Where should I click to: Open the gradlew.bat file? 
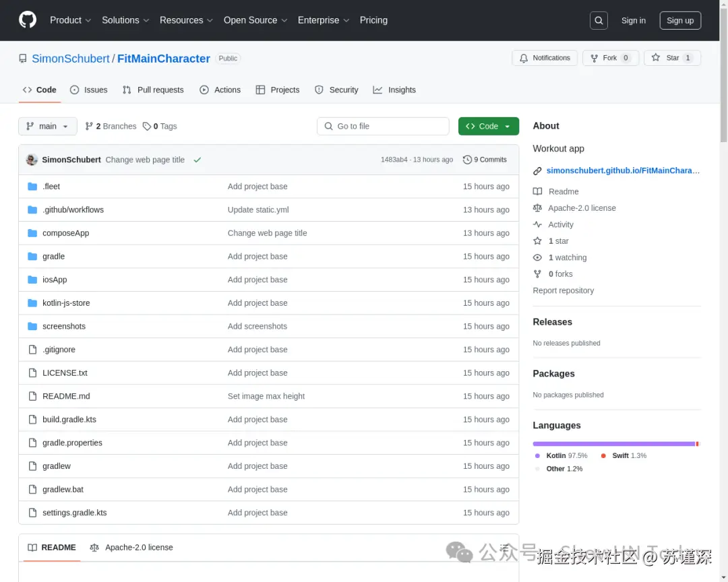pos(63,489)
